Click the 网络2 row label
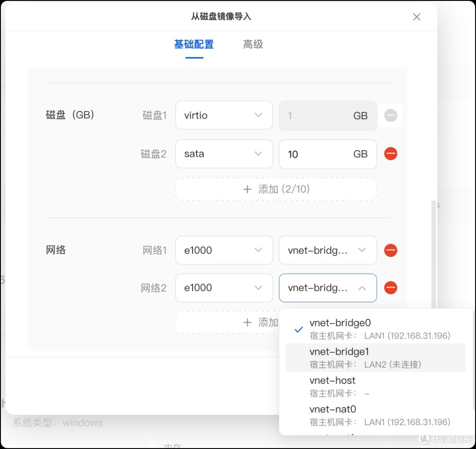The height and width of the screenshot is (449, 476). click(154, 288)
